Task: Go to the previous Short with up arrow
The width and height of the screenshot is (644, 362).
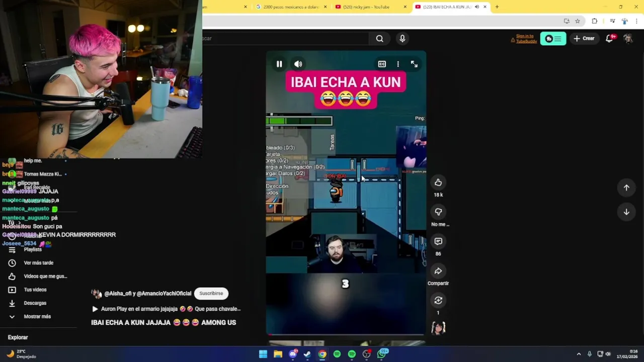Action: coord(626,188)
